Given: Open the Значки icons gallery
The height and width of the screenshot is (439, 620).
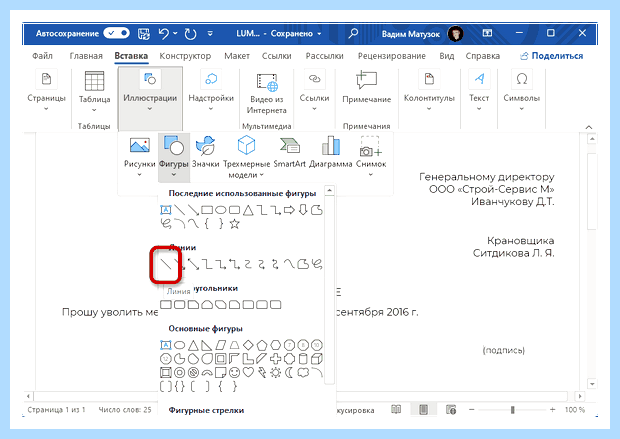Looking at the screenshot, I should pyautogui.click(x=206, y=152).
